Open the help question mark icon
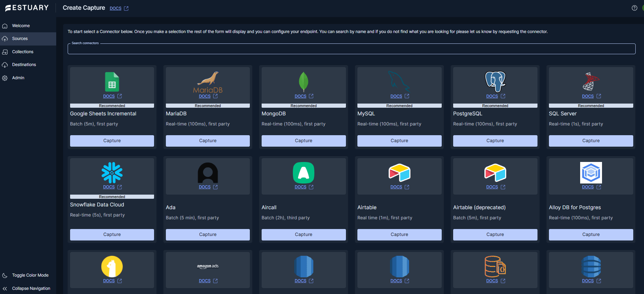The height and width of the screenshot is (294, 644). [x=634, y=8]
